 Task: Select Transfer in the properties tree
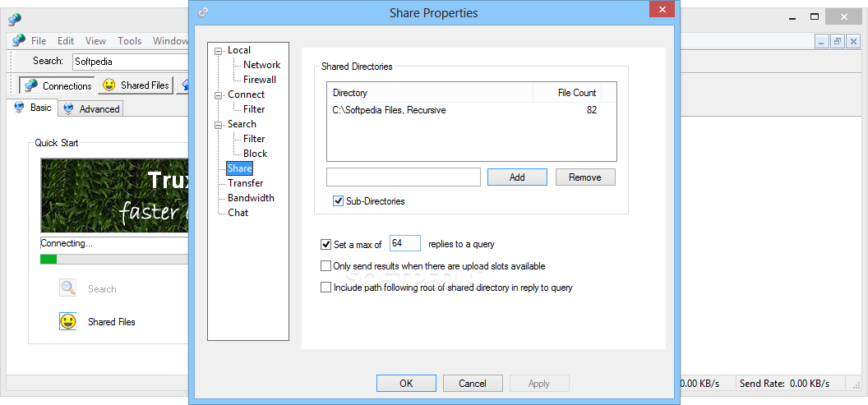pyautogui.click(x=245, y=183)
